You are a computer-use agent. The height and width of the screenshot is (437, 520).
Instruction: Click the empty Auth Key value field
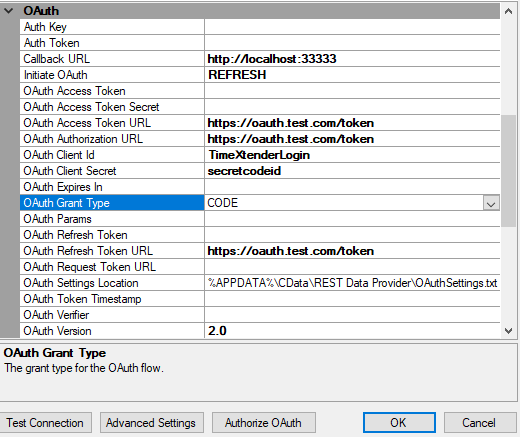(x=352, y=27)
